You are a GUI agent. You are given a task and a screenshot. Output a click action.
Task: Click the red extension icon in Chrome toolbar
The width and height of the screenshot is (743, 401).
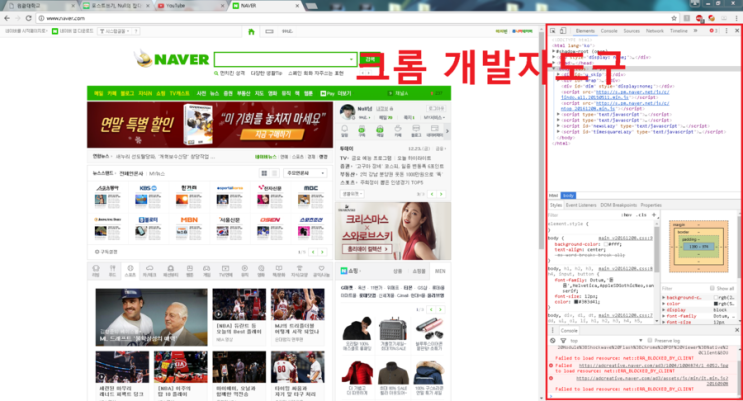tap(699, 18)
